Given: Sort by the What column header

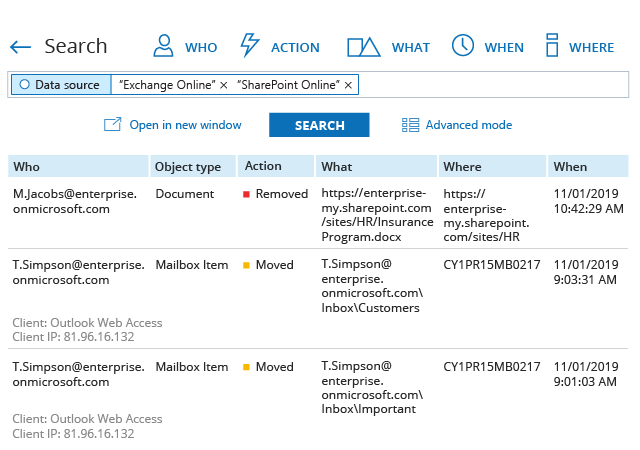Looking at the screenshot, I should [376, 166].
